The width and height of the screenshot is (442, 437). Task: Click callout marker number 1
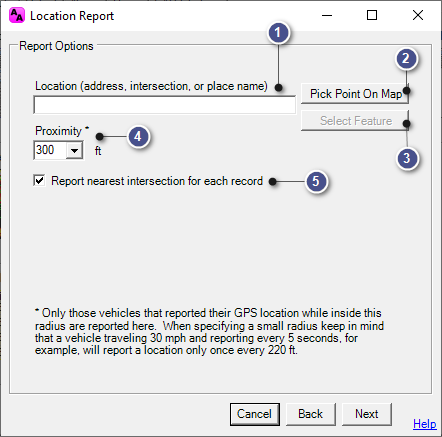point(279,33)
